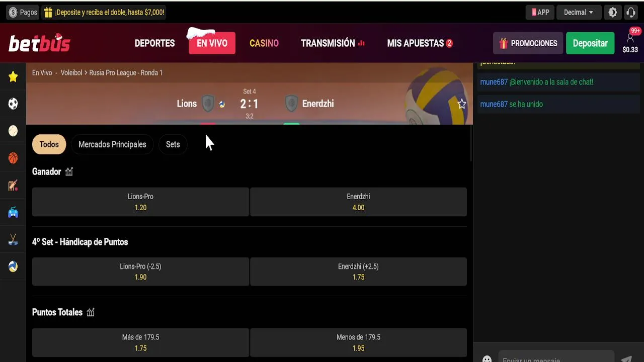
Task: Switch to Mercados Principales tab
Action: pos(112,144)
